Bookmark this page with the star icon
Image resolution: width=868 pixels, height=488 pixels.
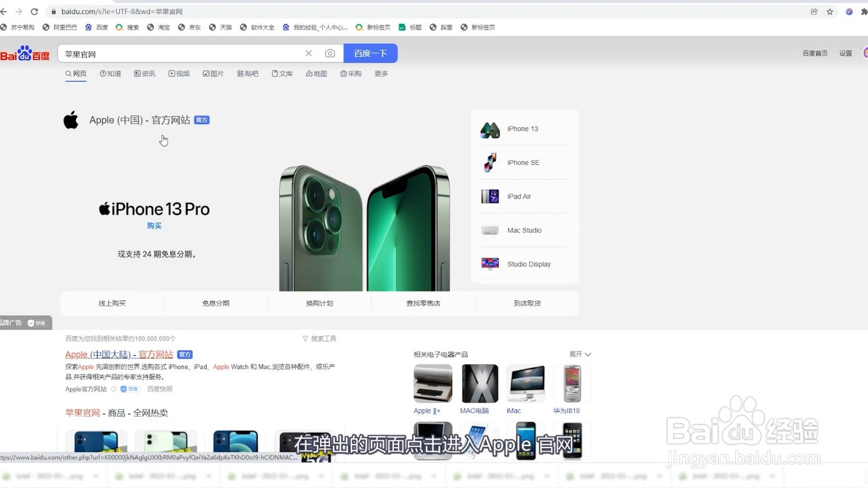click(x=829, y=11)
